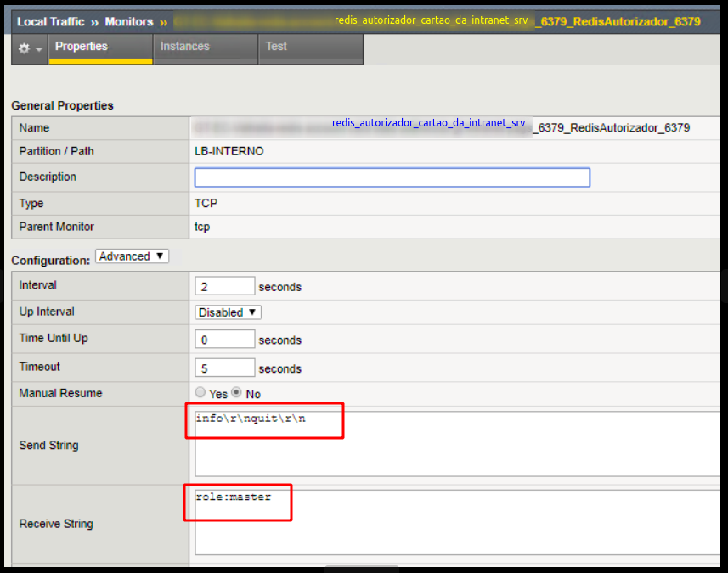The width and height of the screenshot is (728, 573).
Task: Click the Interval seconds field
Action: [x=225, y=286]
